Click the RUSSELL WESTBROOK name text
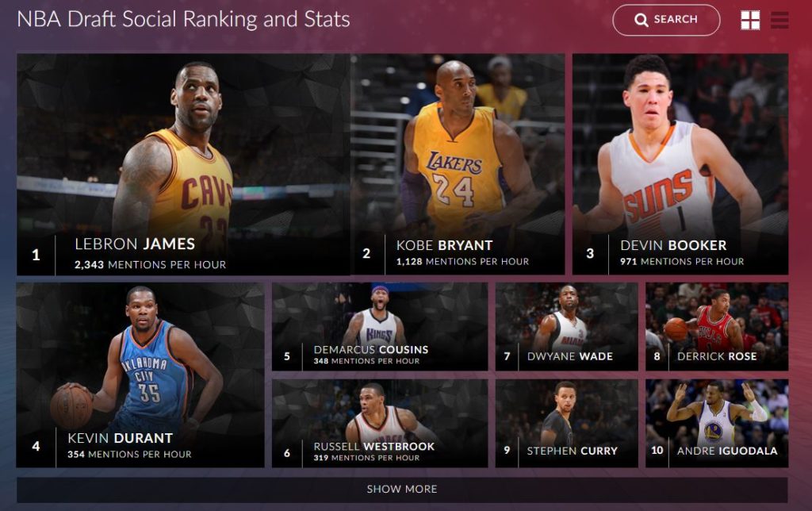Viewport: 812px width, 511px height. pos(374,447)
